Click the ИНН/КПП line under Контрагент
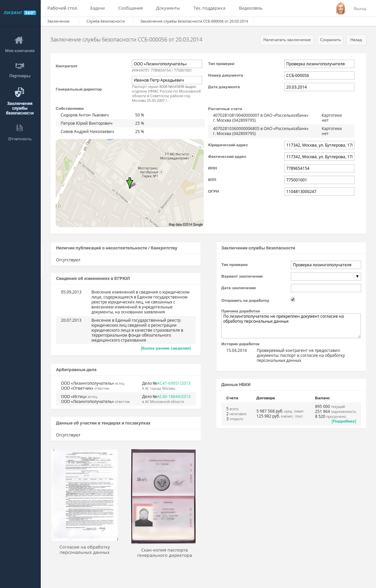 pyautogui.click(x=162, y=70)
